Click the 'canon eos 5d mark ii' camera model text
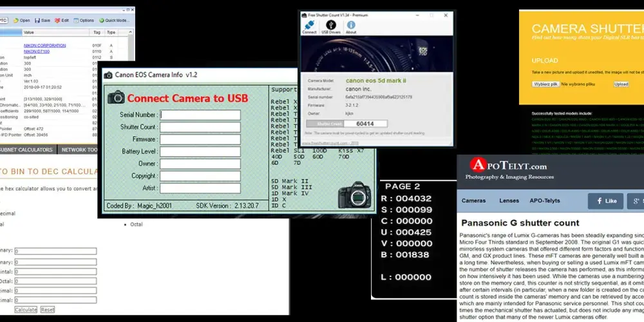 (x=376, y=81)
